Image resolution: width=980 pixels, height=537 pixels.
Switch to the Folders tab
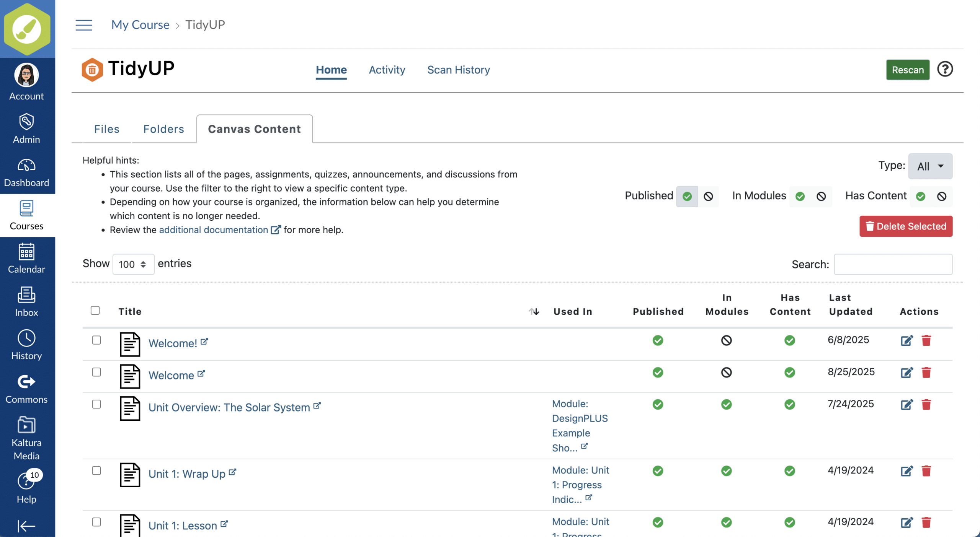click(x=163, y=129)
